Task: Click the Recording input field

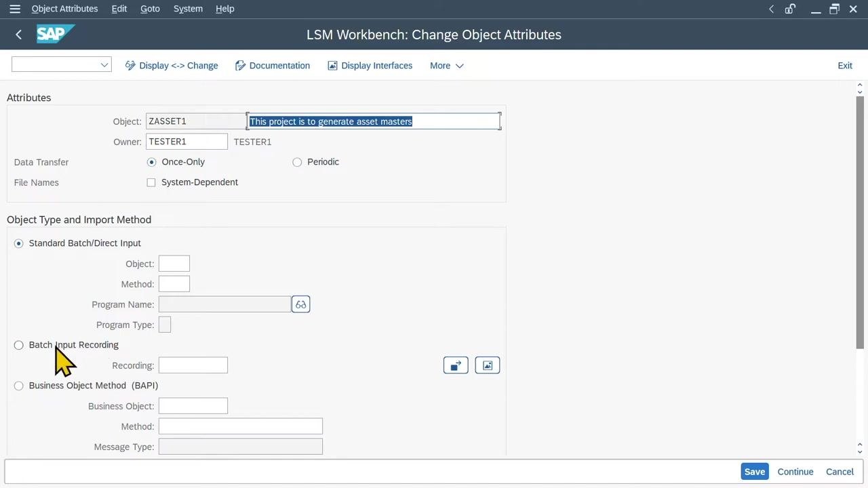Action: [193, 365]
